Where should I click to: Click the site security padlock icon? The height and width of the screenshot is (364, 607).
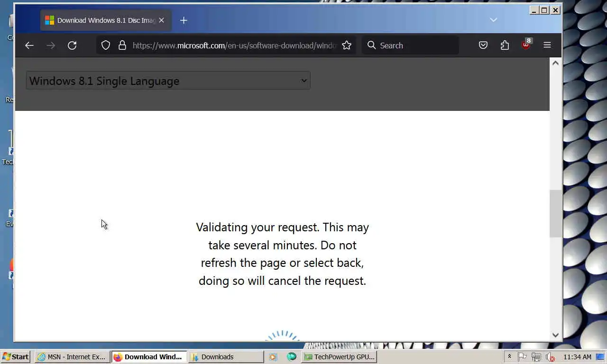(122, 45)
